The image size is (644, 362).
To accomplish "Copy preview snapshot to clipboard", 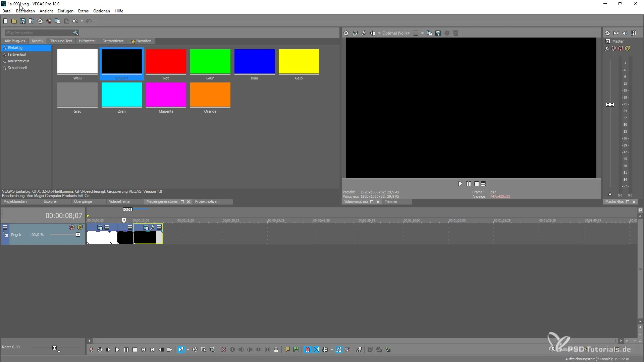I will point(429,33).
